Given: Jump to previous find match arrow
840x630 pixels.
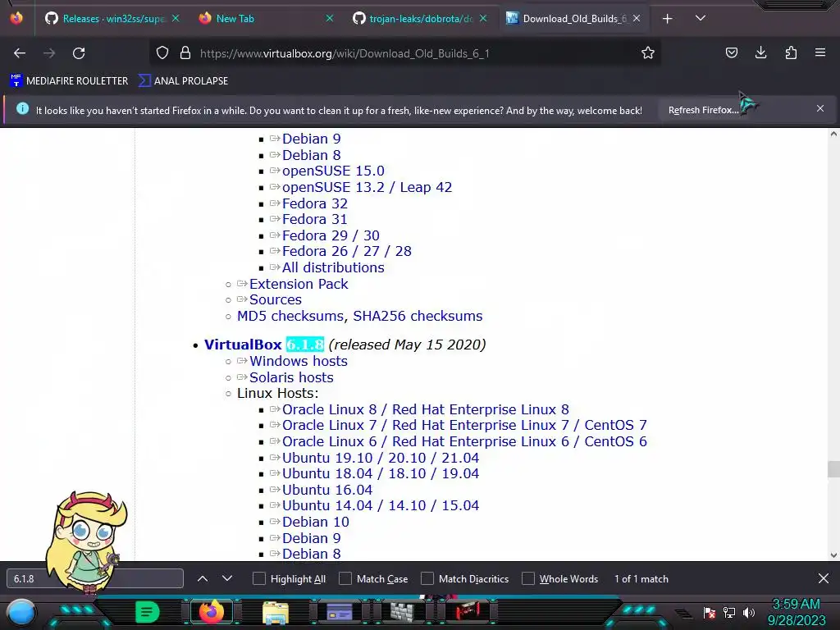Looking at the screenshot, I should click(203, 578).
